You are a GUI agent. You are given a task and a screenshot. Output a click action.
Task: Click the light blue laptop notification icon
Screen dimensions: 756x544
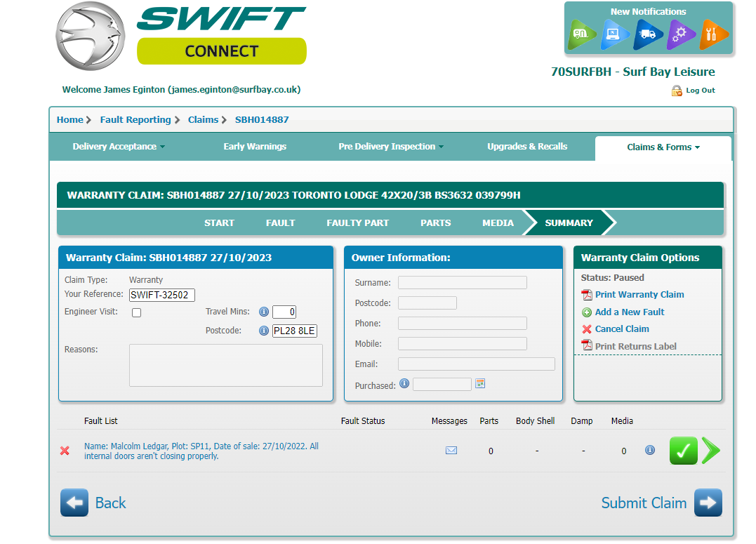coord(615,34)
